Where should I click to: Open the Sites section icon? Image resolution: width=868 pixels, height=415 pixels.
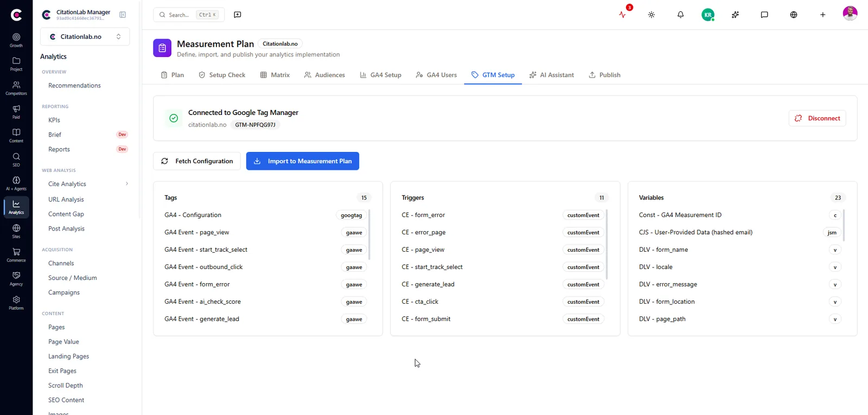(16, 231)
